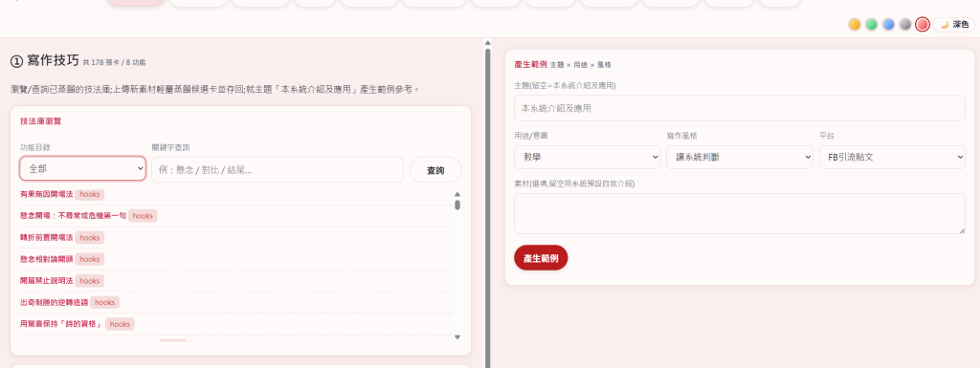980x368 pixels.
Task: Click the 主題 × 用途 × 風格 subtitle
Action: [581, 64]
